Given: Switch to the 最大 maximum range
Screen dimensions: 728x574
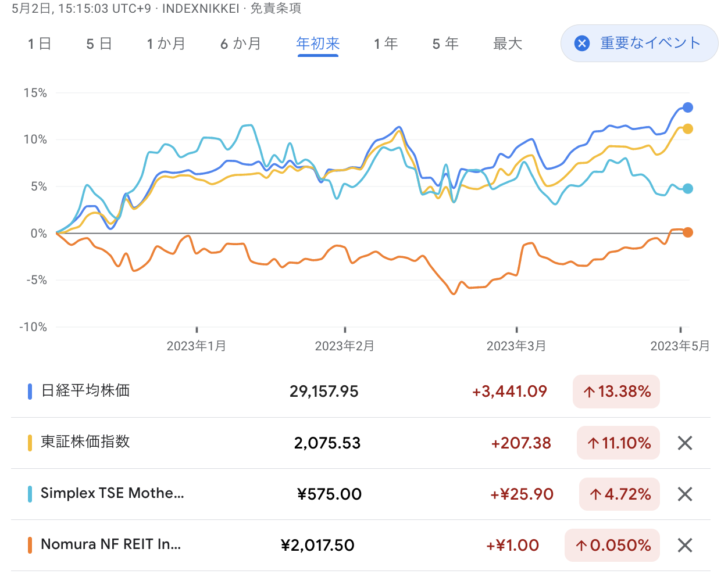Looking at the screenshot, I should pyautogui.click(x=508, y=44).
